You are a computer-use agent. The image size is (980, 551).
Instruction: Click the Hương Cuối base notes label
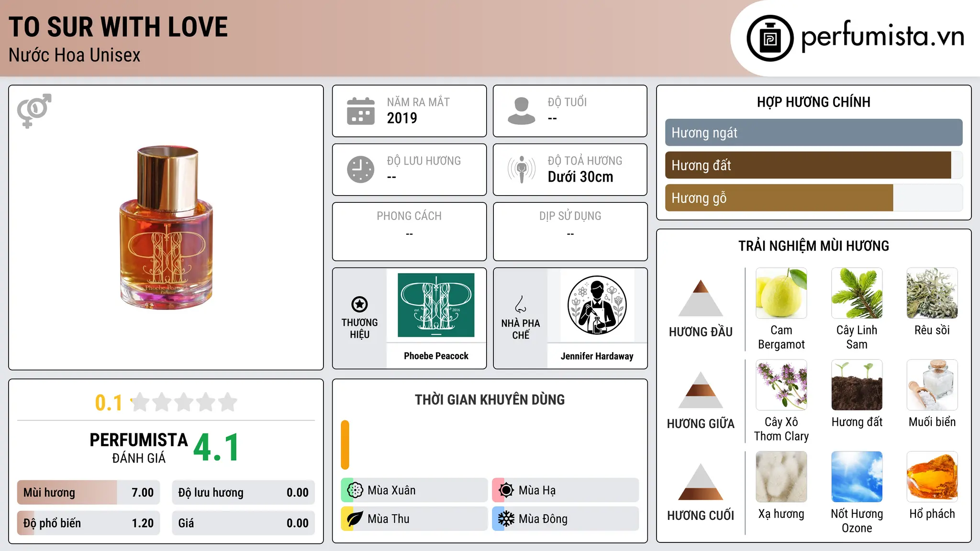tap(701, 516)
